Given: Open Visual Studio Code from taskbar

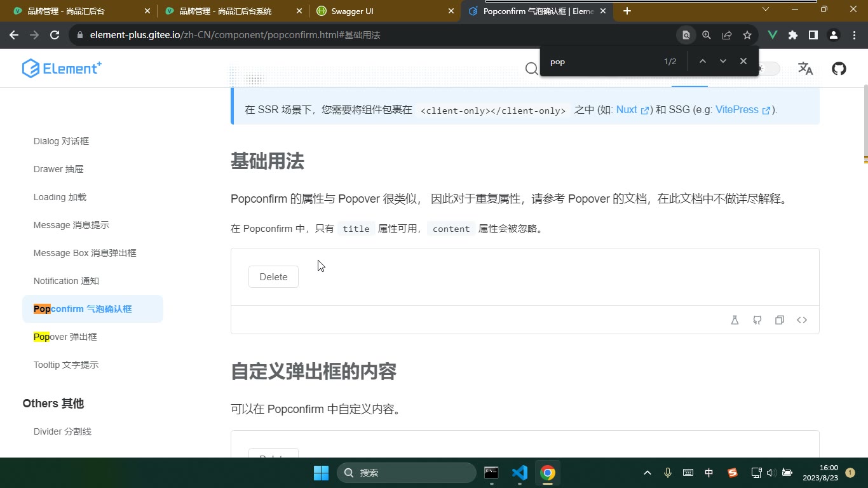Looking at the screenshot, I should coord(520,473).
